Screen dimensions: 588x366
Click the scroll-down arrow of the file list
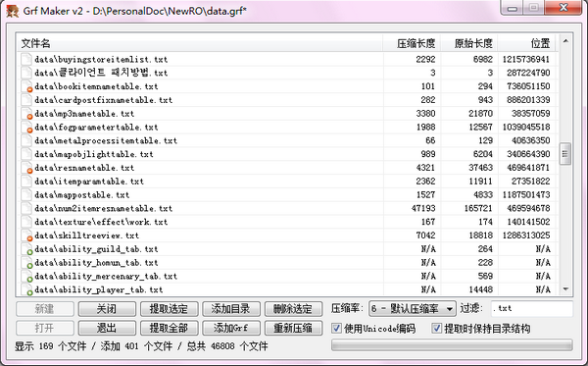click(565, 289)
